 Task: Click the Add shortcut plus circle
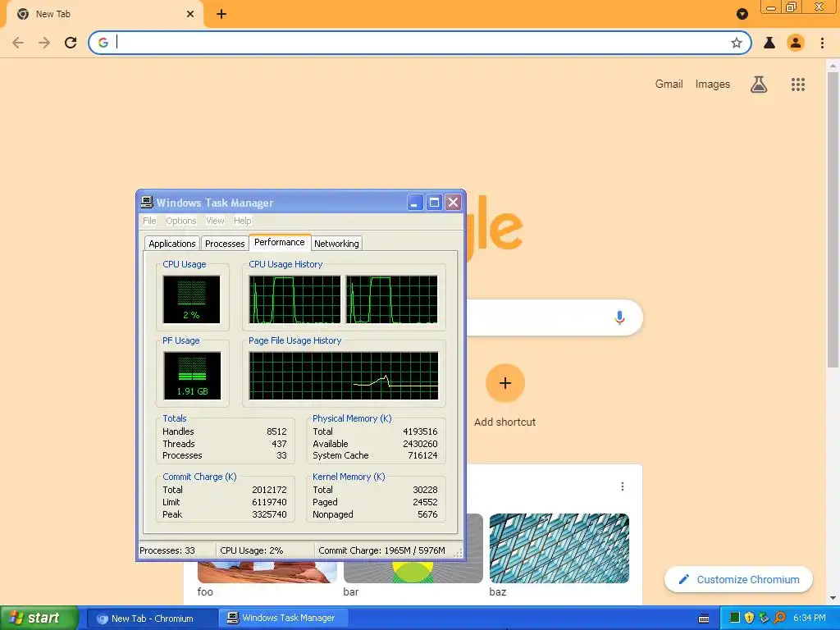coord(504,383)
